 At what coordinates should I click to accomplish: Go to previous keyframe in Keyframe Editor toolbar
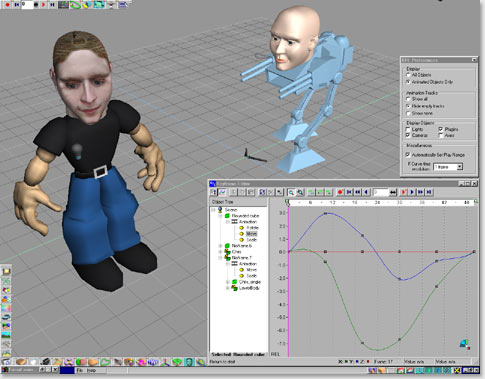(x=358, y=192)
